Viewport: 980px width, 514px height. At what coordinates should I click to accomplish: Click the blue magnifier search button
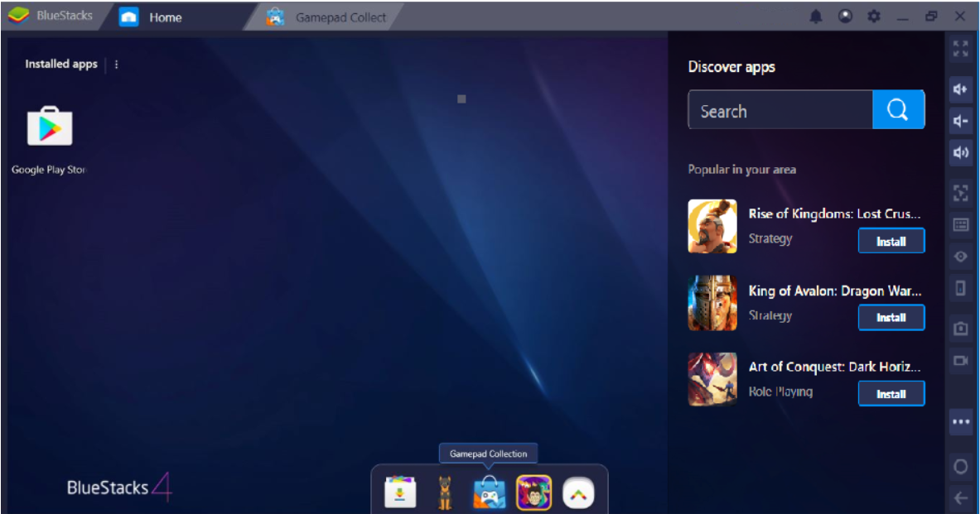point(898,110)
